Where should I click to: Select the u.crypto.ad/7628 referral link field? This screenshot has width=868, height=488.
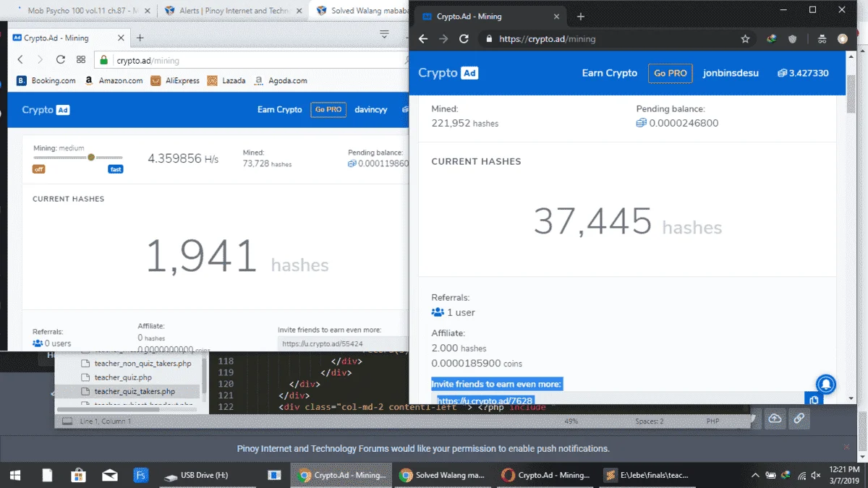618,400
